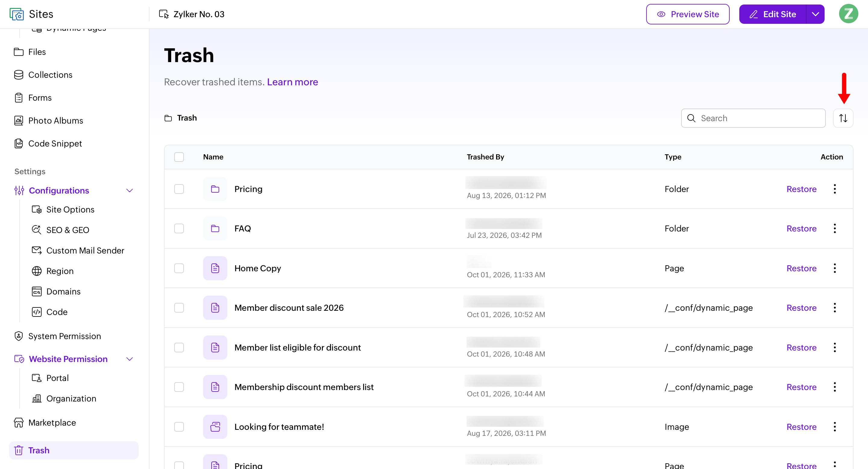Screen dimensions: 868x469
Task: Click the Member list eligible for discount icon
Action: pos(215,347)
